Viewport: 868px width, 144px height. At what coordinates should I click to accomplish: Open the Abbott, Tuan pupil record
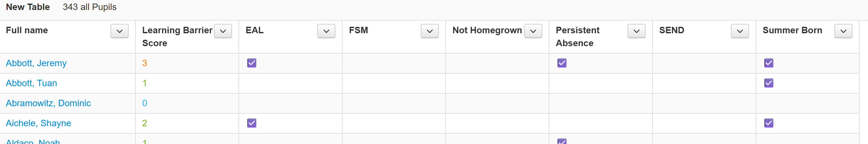coord(31,83)
